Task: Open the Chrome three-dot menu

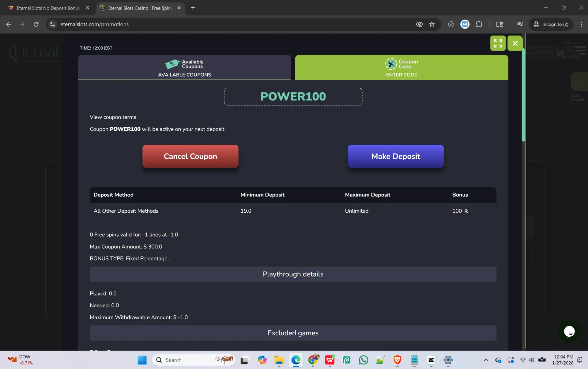Action: pos(581,24)
